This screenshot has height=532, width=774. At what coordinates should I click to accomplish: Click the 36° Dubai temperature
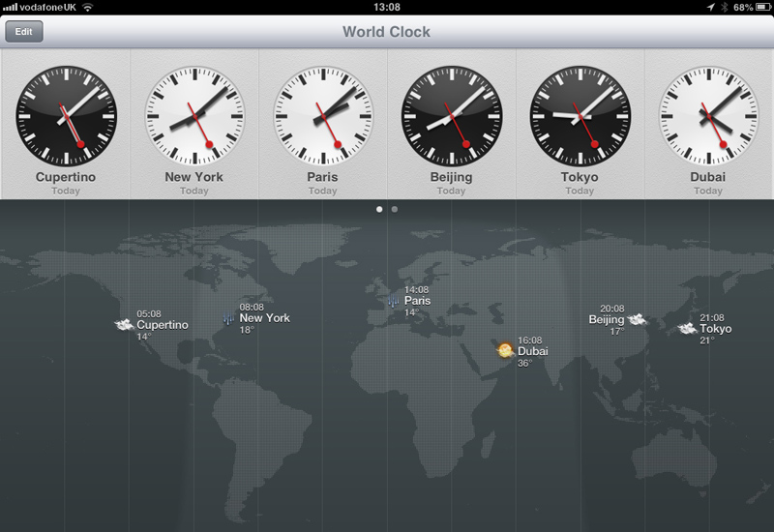pos(524,364)
